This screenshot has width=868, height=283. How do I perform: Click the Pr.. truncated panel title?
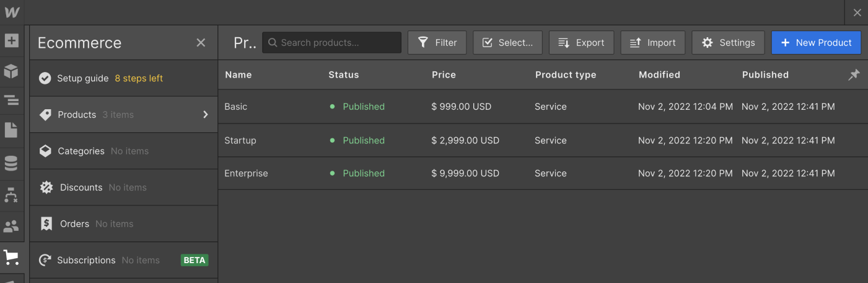click(x=245, y=43)
